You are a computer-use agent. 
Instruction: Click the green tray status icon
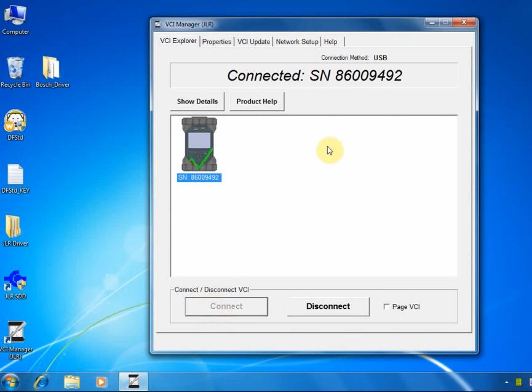[x=518, y=382]
